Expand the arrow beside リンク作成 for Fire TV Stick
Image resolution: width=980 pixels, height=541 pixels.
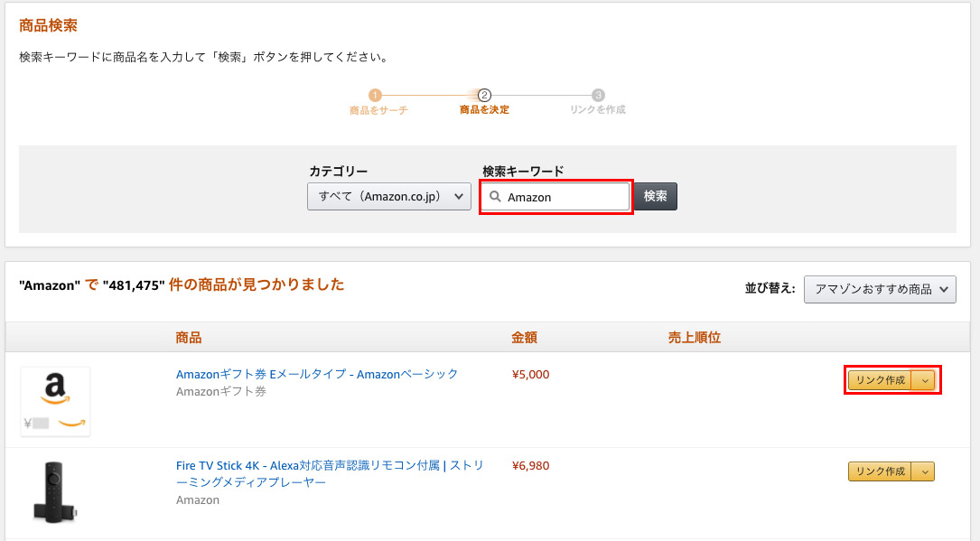924,471
